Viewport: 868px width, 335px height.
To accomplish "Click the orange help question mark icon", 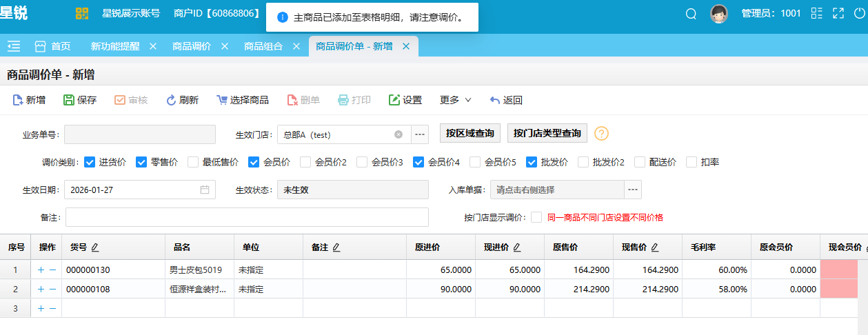I will pos(601,134).
